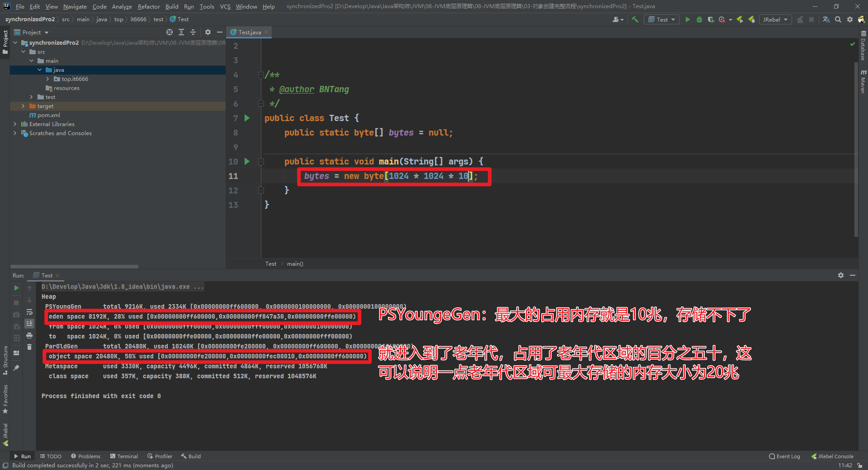The width and height of the screenshot is (868, 470).
Task: Hide the Run tool window
Action: [x=853, y=275]
